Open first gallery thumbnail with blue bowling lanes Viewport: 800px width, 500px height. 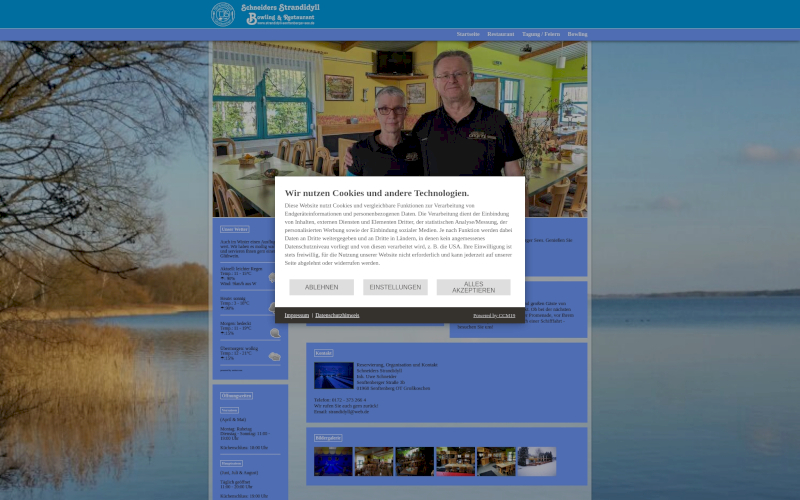click(x=333, y=461)
